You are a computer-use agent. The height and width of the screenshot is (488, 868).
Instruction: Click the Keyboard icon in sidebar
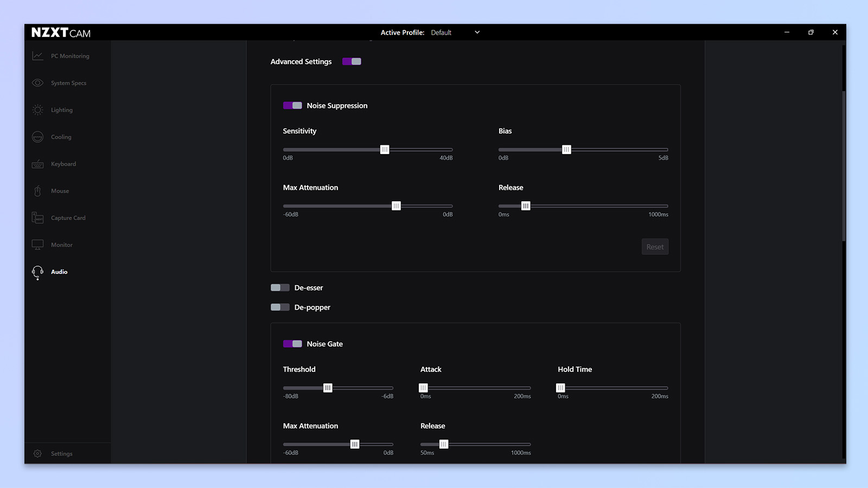pos(37,164)
